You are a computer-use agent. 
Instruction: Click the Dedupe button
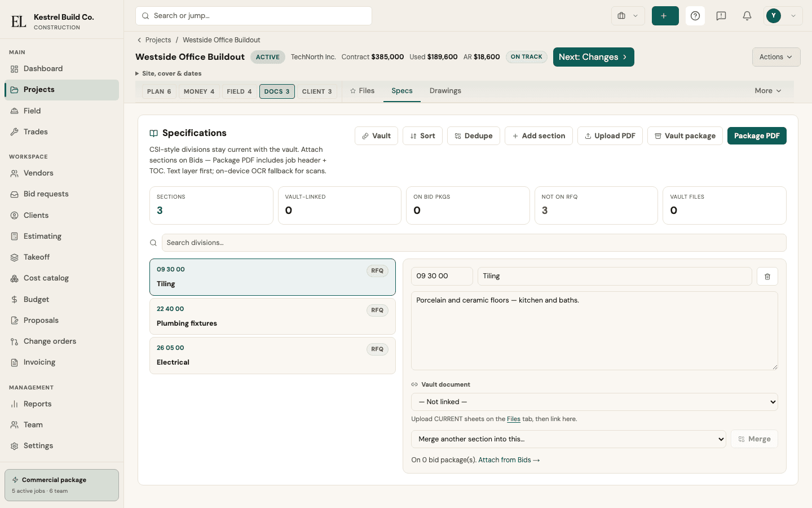coord(474,136)
